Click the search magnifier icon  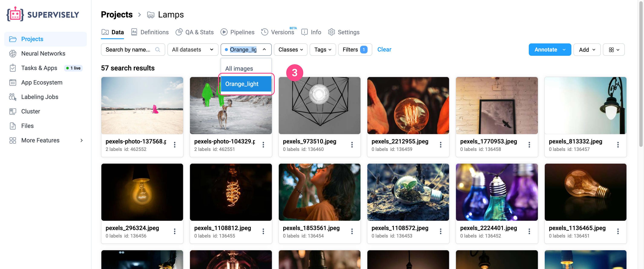(158, 49)
